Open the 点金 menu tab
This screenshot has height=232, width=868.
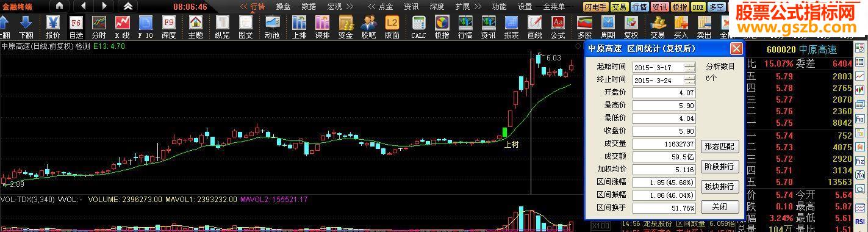click(x=386, y=7)
